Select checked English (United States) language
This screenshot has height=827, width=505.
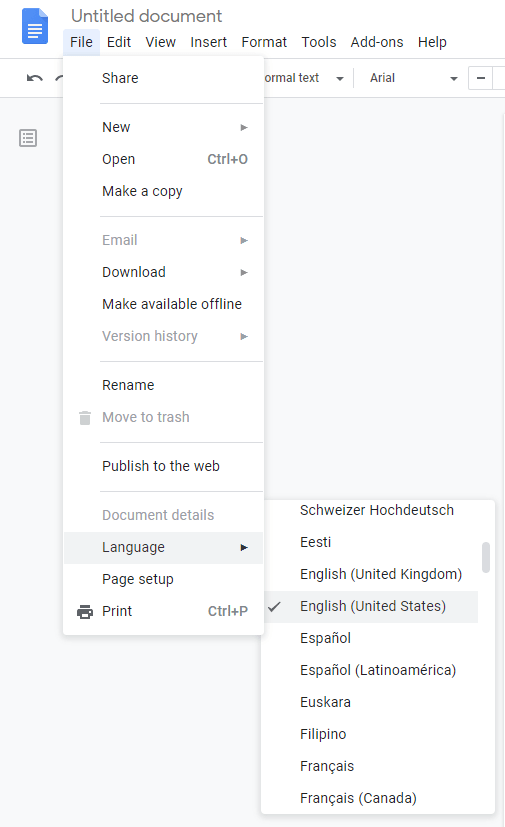coord(370,607)
